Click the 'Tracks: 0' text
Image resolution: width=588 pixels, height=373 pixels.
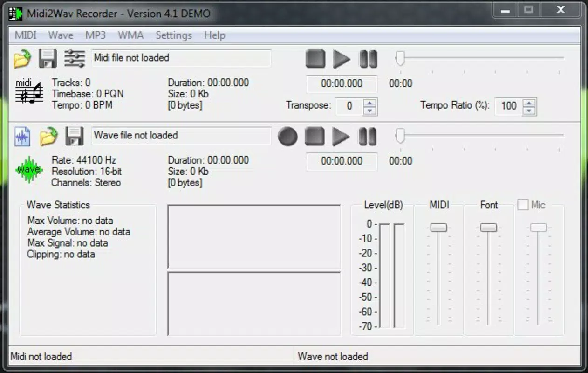[71, 83]
